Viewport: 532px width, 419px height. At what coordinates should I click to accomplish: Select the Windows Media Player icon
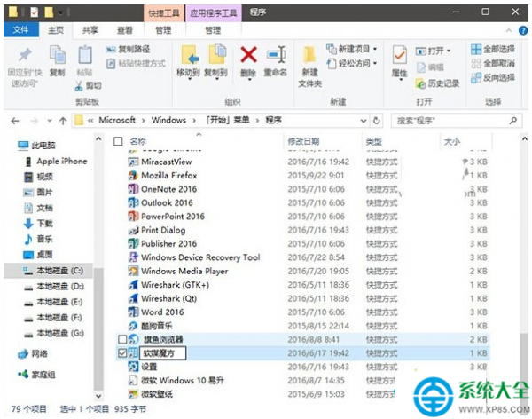point(133,271)
